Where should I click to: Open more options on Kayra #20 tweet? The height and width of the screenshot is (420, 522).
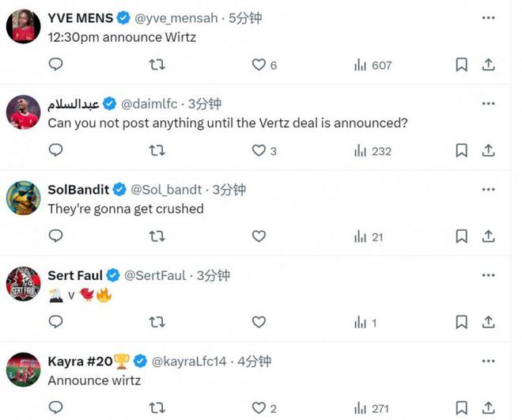(488, 361)
